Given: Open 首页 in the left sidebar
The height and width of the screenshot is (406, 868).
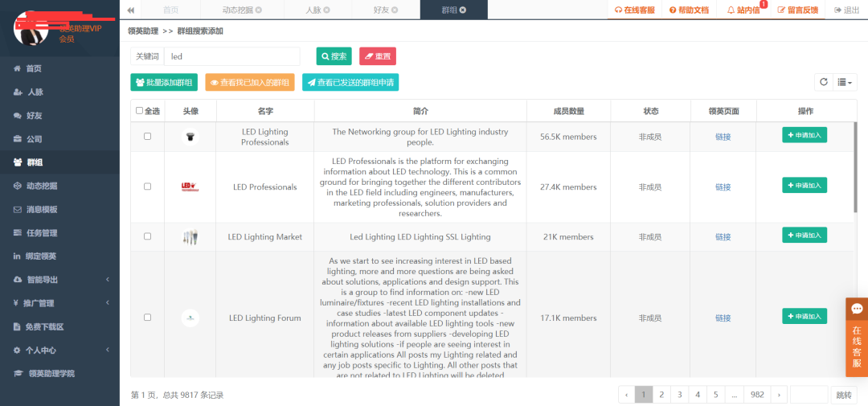Looking at the screenshot, I should pyautogui.click(x=59, y=68).
